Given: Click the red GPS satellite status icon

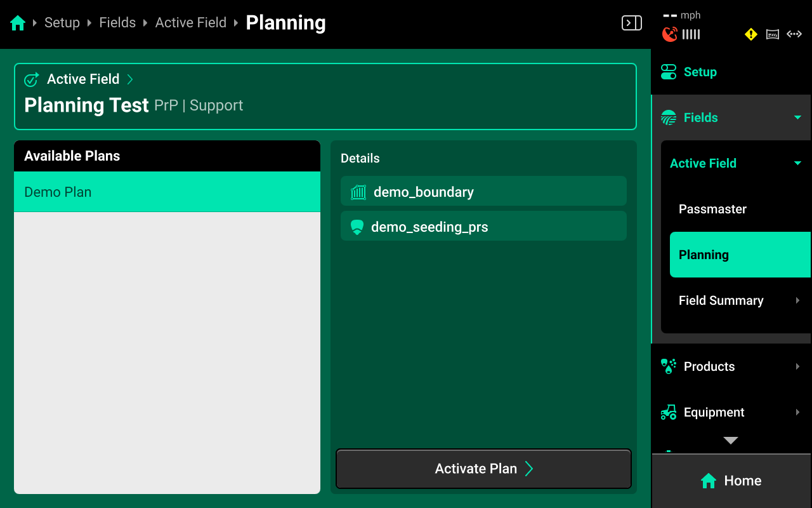Looking at the screenshot, I should [x=671, y=34].
